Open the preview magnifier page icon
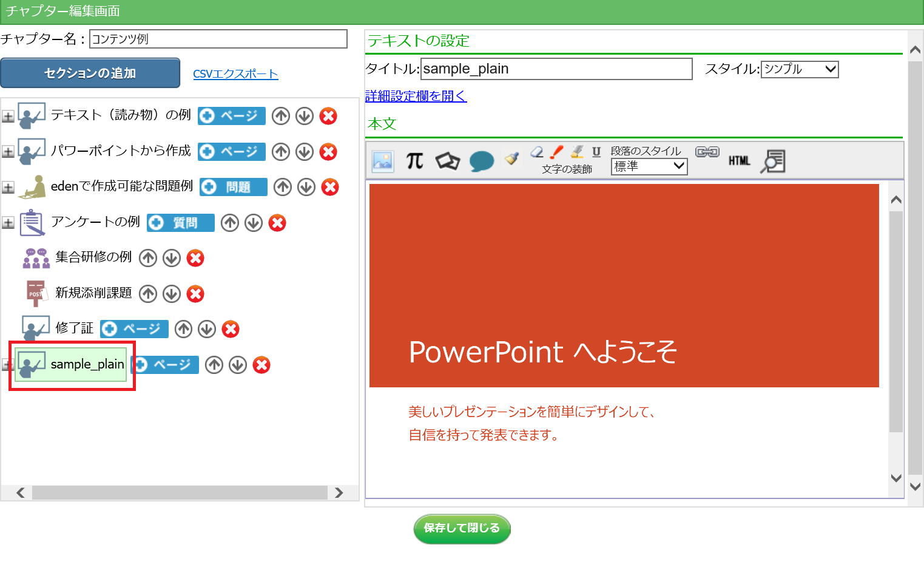 (x=773, y=161)
